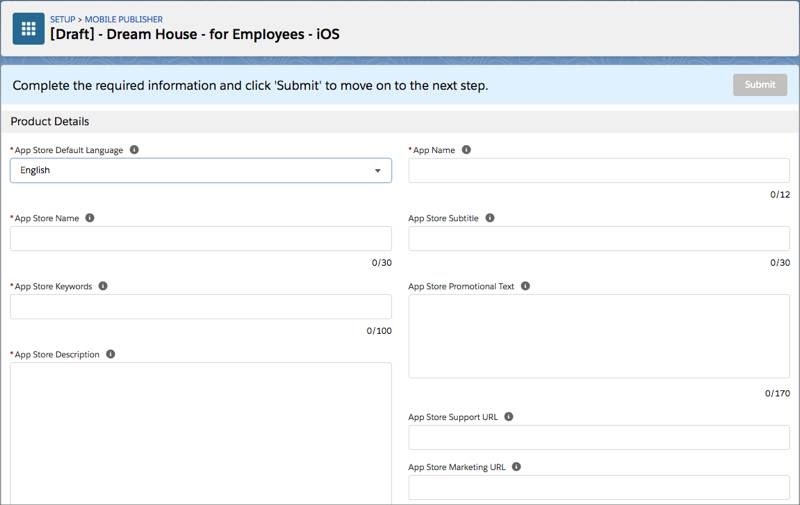Click the App Store Keywords field
The width and height of the screenshot is (800, 505).
click(x=200, y=306)
